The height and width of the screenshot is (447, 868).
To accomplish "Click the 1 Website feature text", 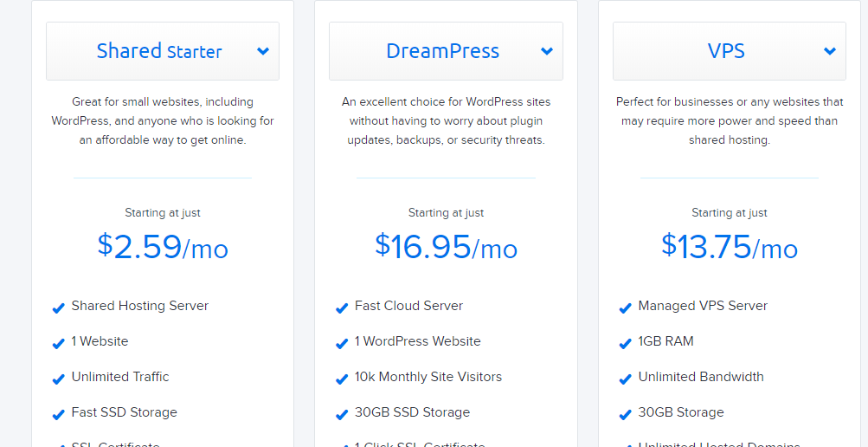I will pos(100,341).
